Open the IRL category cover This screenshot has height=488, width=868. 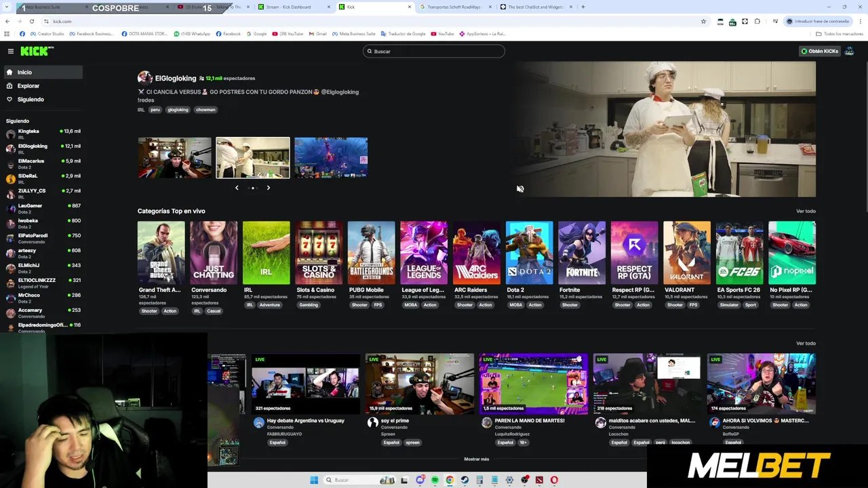point(266,253)
